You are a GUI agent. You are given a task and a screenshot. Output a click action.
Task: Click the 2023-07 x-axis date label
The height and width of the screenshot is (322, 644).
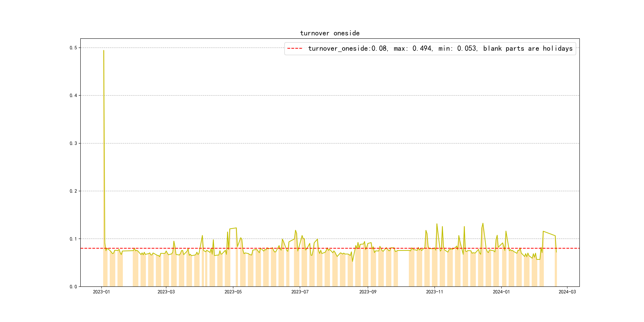300,292
